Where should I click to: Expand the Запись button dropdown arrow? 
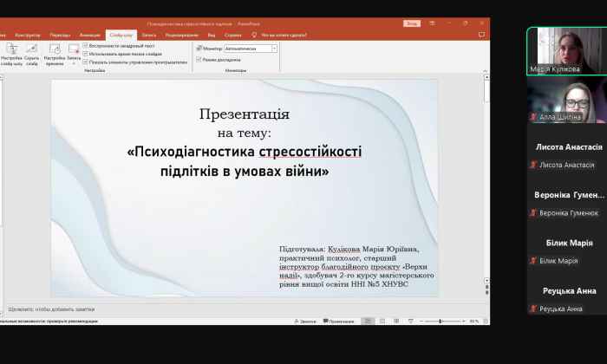[74, 64]
